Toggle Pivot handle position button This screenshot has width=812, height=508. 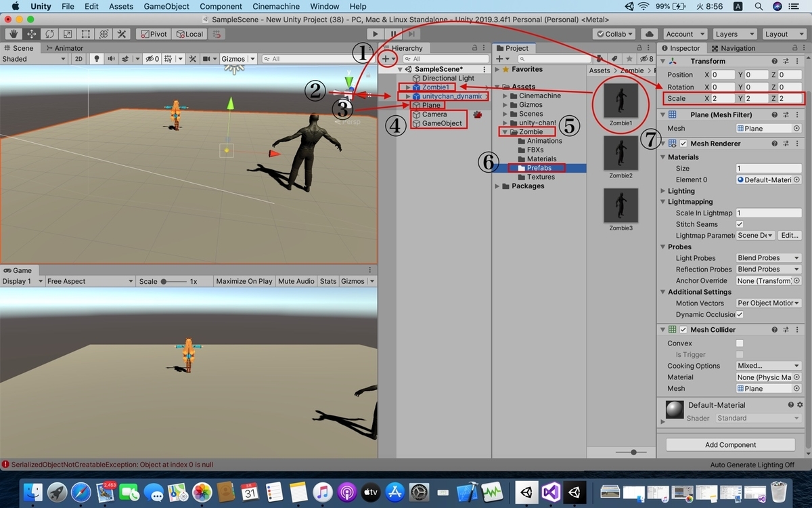(154, 34)
